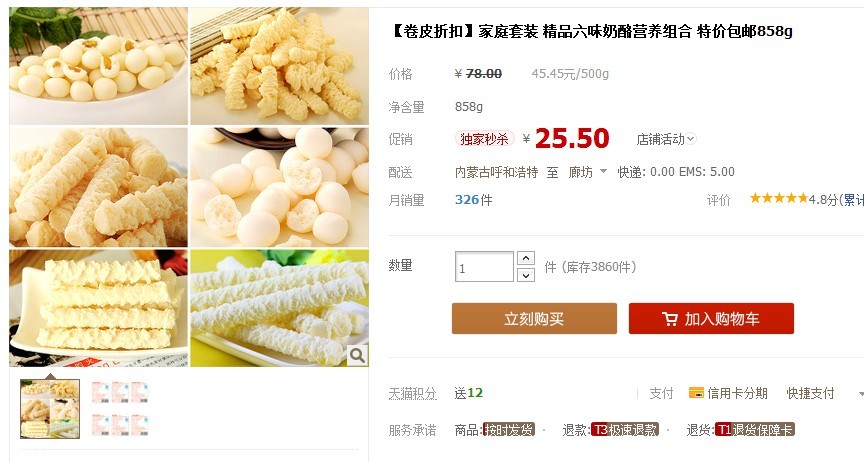
Task: Open the 326件 monthly sales link
Action: click(473, 200)
